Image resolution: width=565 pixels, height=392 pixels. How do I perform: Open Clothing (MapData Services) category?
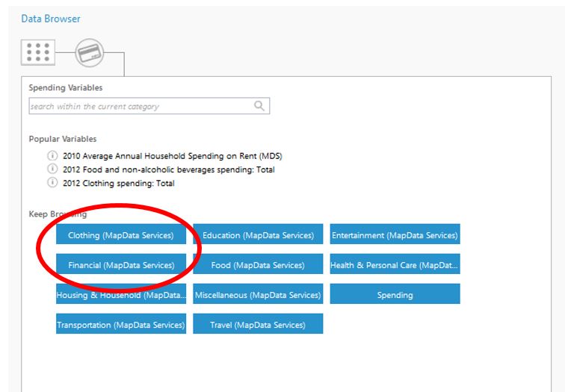click(x=121, y=234)
